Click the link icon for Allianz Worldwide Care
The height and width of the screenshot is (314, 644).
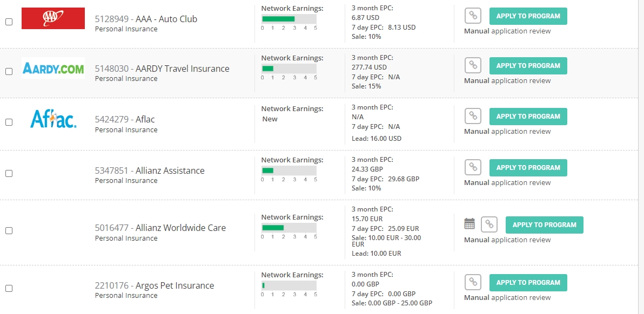click(x=489, y=224)
